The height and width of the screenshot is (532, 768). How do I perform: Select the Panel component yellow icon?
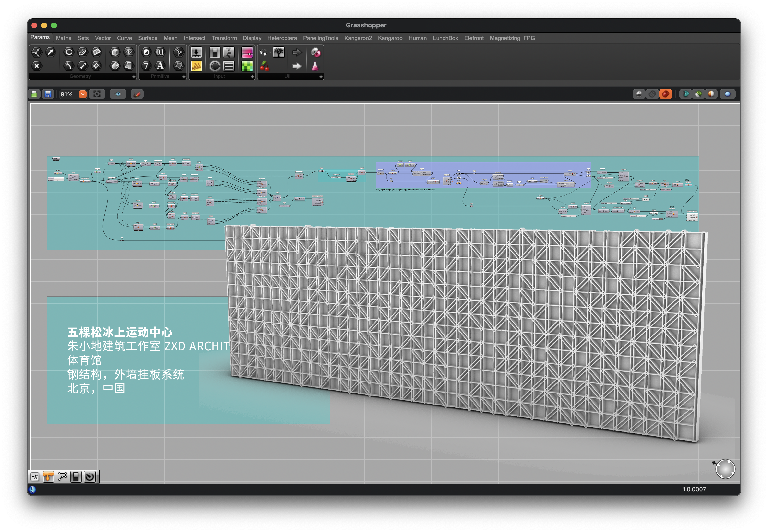pos(196,66)
